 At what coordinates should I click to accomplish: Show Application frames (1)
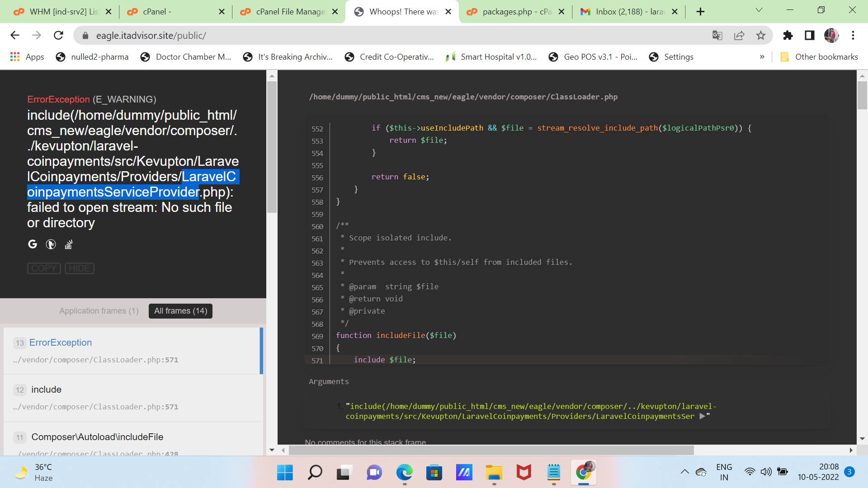[99, 311]
